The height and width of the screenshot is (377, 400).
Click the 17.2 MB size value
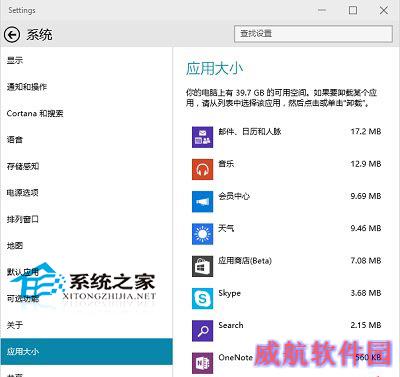(x=366, y=132)
